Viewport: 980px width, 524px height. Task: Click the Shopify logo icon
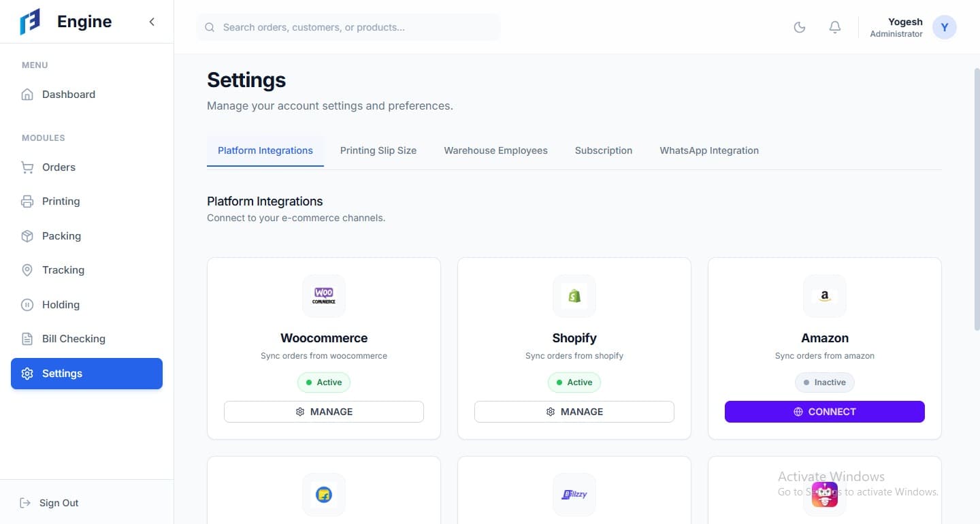574,296
